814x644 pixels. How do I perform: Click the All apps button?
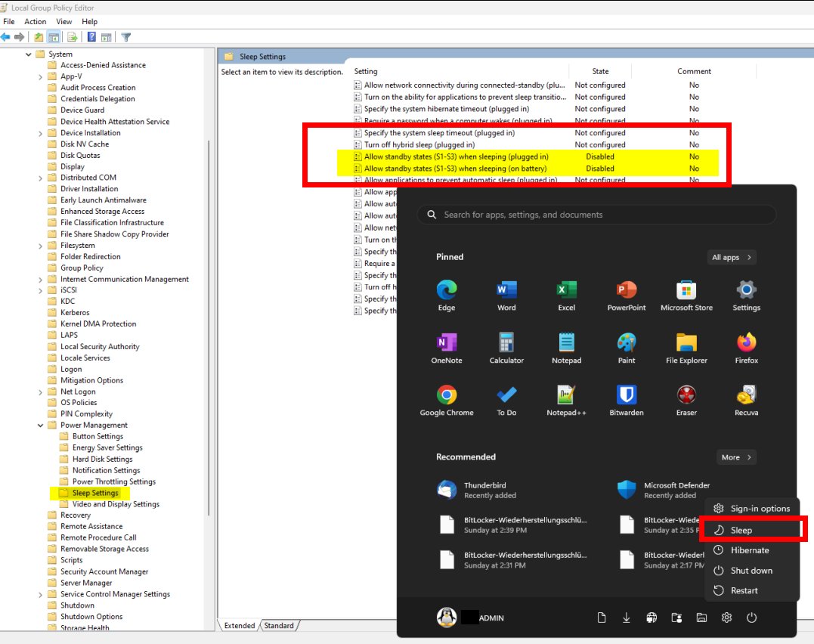pyautogui.click(x=732, y=257)
